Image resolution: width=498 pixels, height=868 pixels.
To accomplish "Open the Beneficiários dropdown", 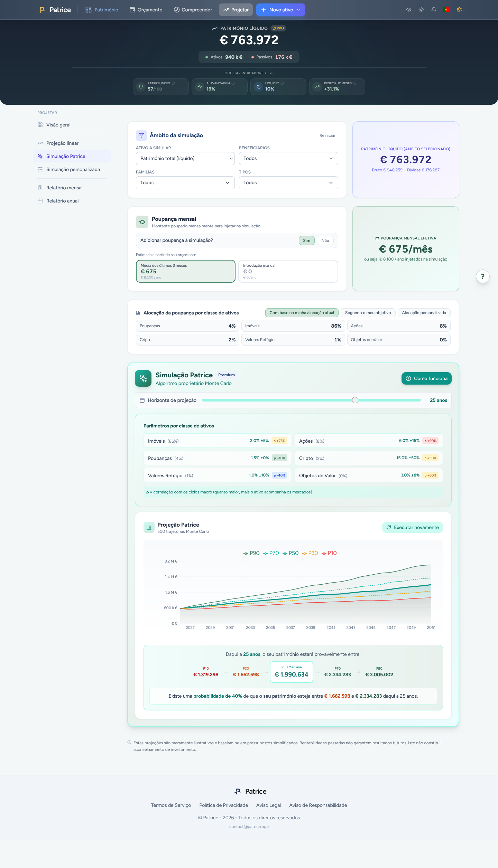I will pos(288,159).
